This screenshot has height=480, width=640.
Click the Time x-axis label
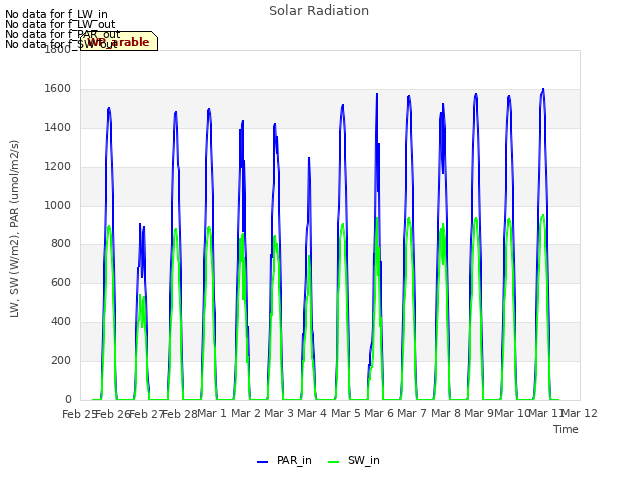pos(566,429)
